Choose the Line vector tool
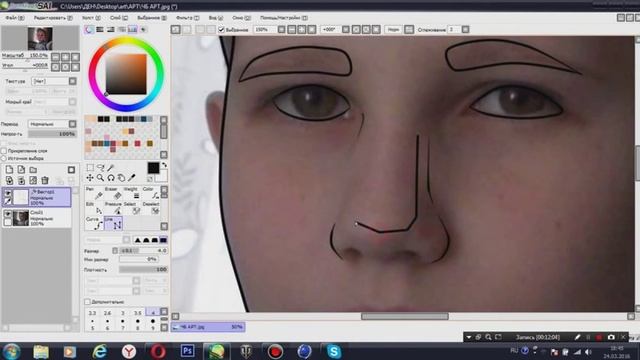The height and width of the screenshot is (360, 640). [113, 223]
